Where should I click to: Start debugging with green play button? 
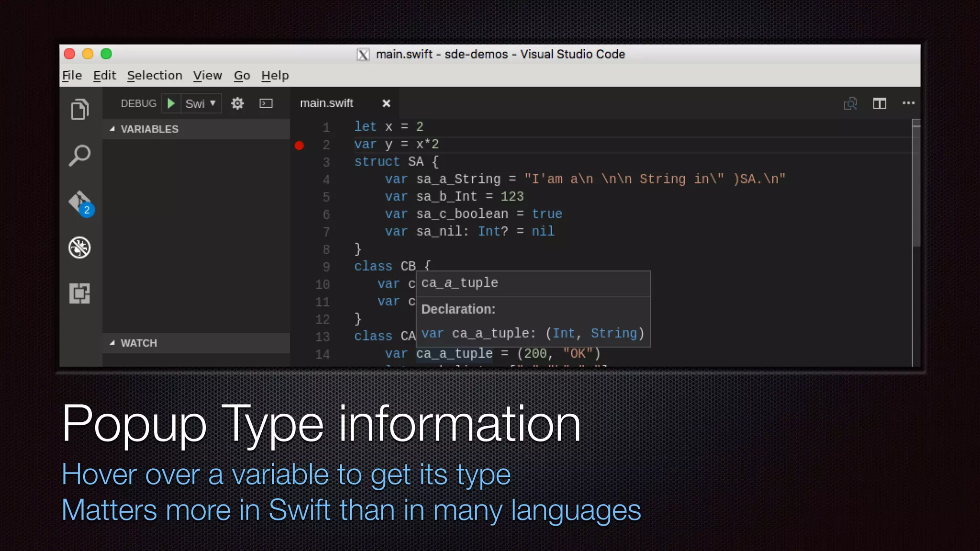click(x=171, y=103)
